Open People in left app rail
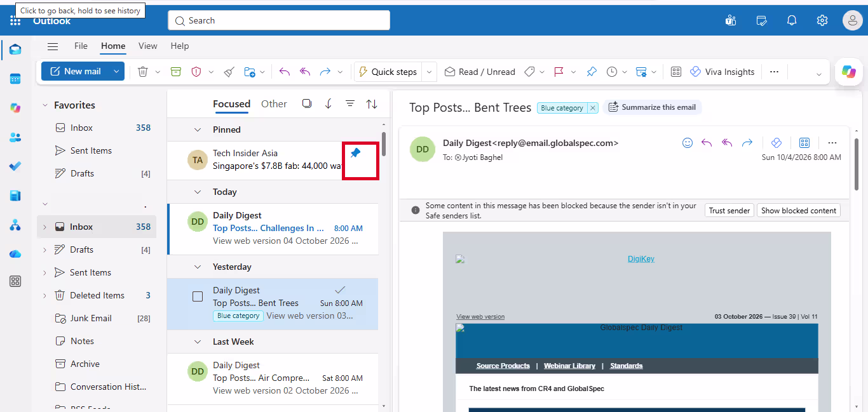Viewport: 868px width, 412px height. pyautogui.click(x=15, y=137)
